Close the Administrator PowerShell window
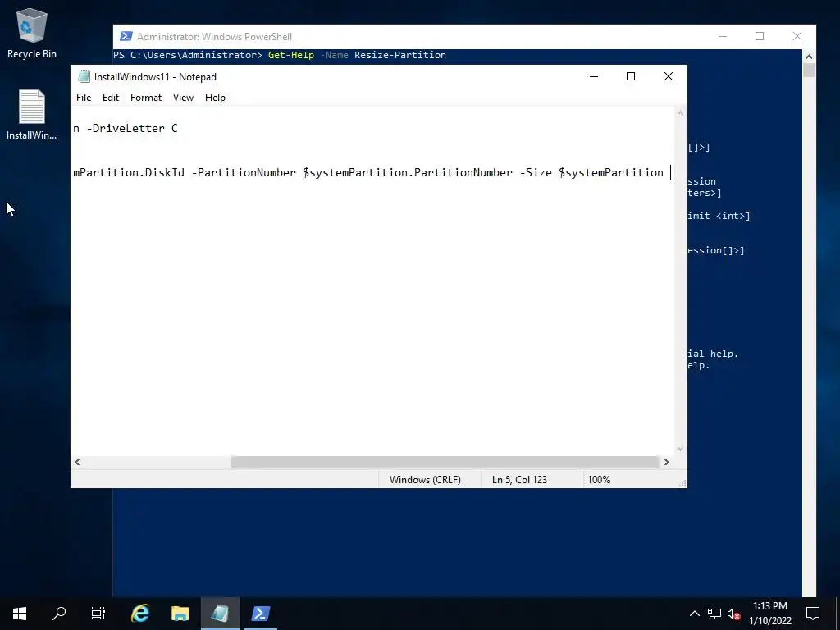Viewport: 840px width, 630px height. point(797,36)
